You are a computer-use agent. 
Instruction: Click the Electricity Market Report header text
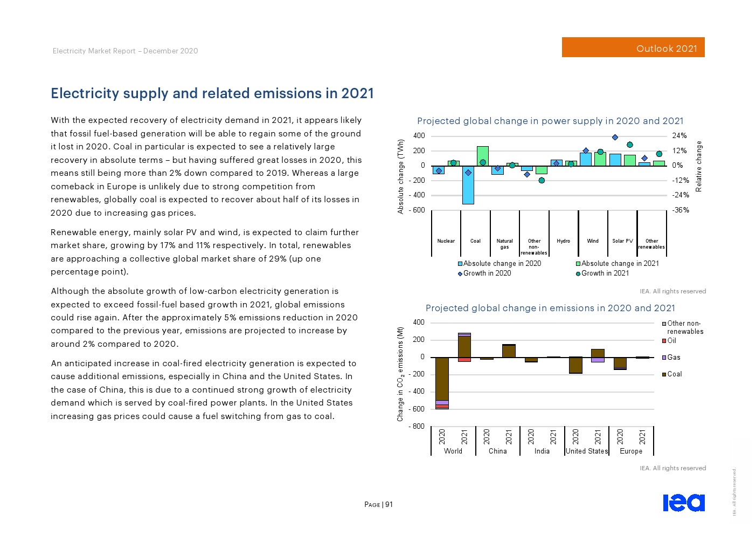click(x=125, y=51)
